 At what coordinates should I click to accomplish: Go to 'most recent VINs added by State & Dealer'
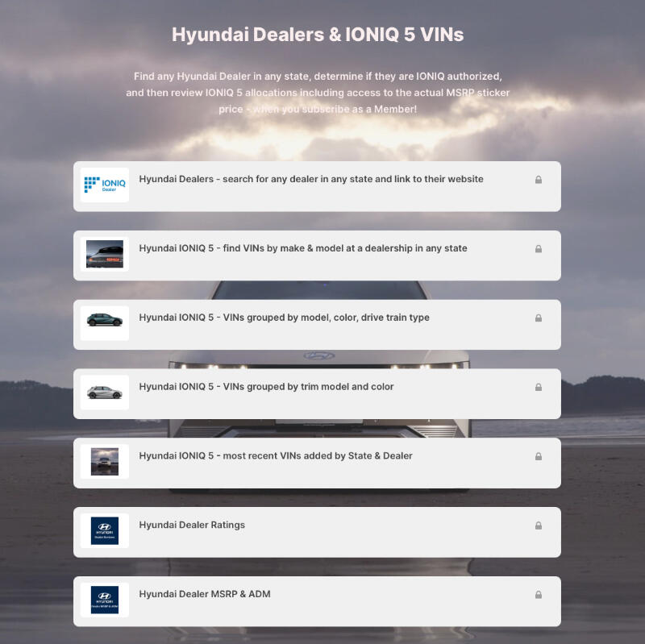275,456
